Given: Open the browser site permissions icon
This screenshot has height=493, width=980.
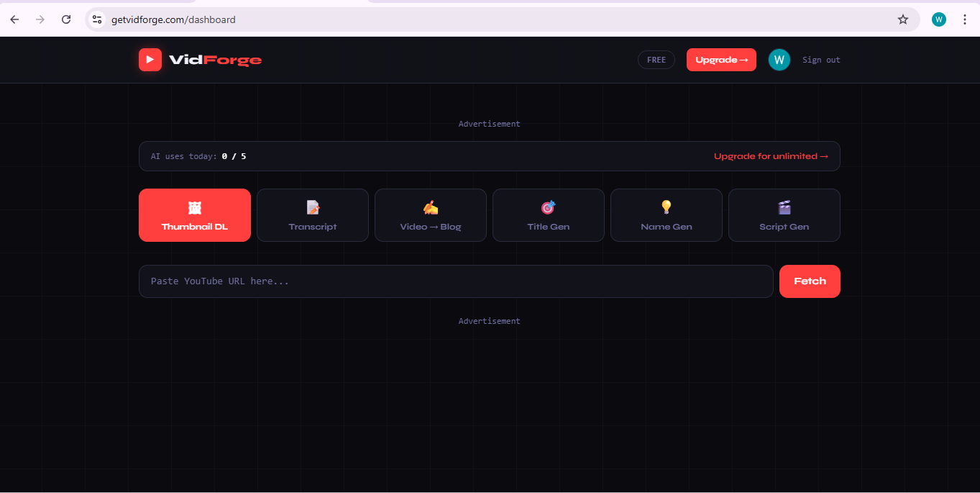Looking at the screenshot, I should (x=96, y=19).
